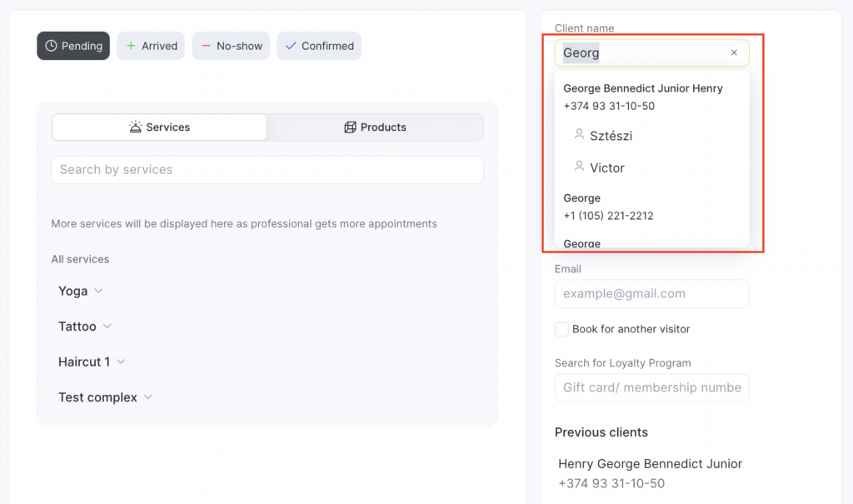Mark appointment as No-show
Screen dimensions: 853x504
tap(231, 46)
